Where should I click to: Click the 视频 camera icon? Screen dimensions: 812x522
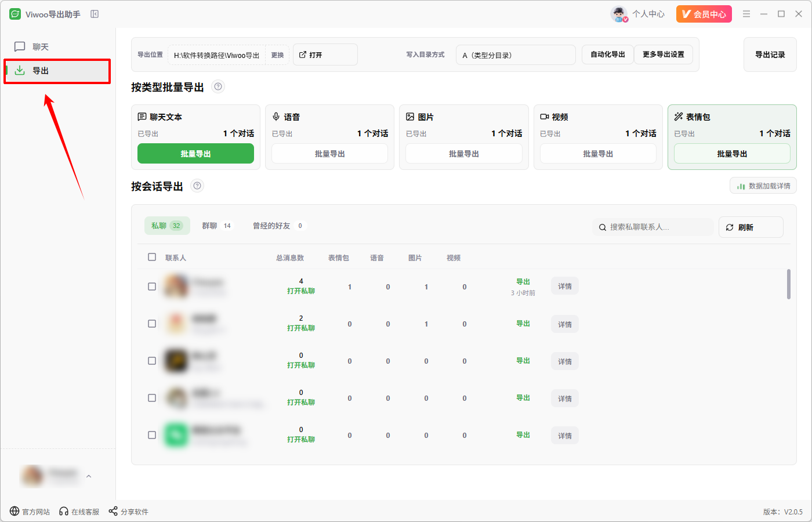tap(545, 117)
